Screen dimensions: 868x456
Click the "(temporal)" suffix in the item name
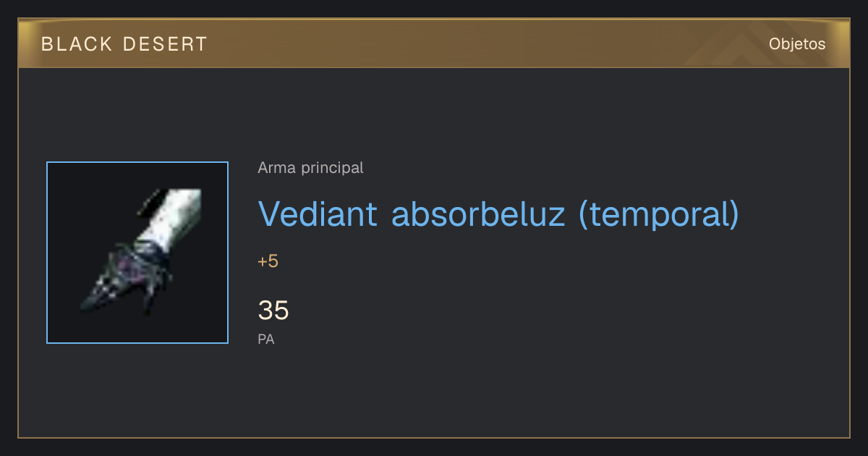pos(659,214)
